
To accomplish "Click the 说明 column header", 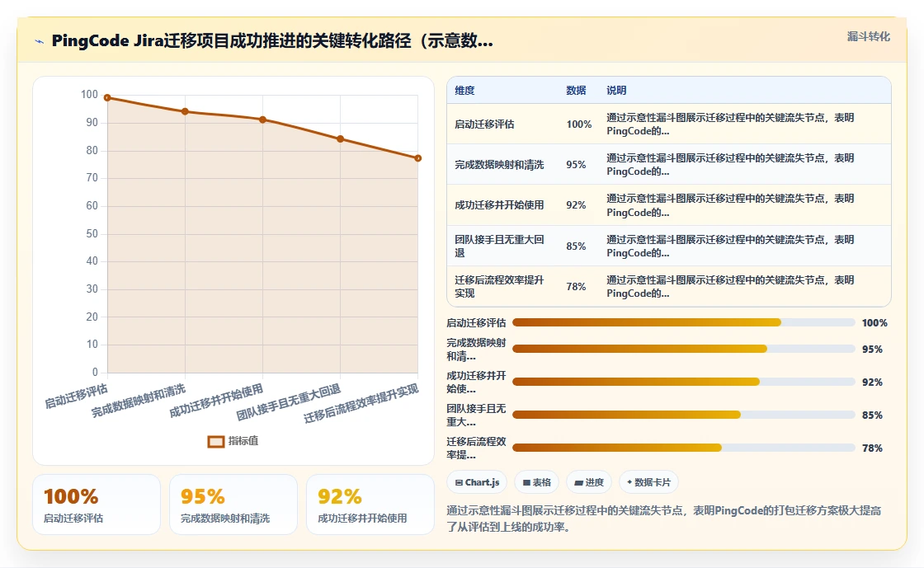I will 616,90.
